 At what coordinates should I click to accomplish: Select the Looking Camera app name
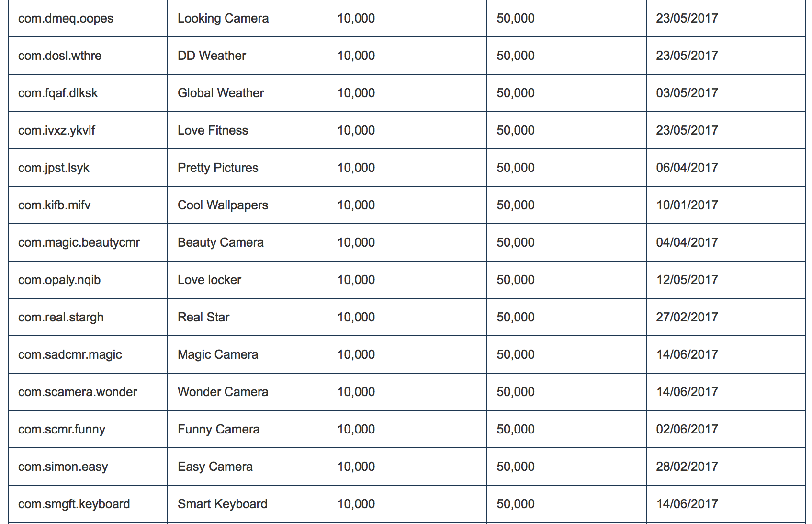(x=223, y=19)
